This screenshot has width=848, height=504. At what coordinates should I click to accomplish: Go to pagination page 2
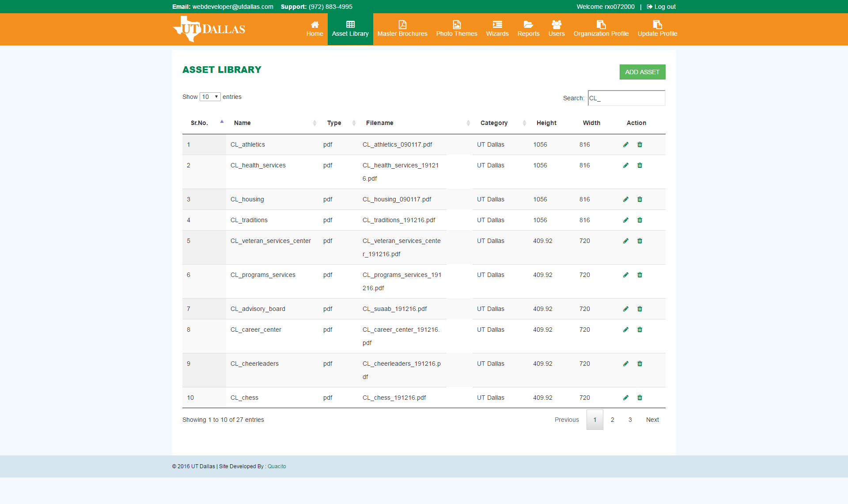pos(612,420)
